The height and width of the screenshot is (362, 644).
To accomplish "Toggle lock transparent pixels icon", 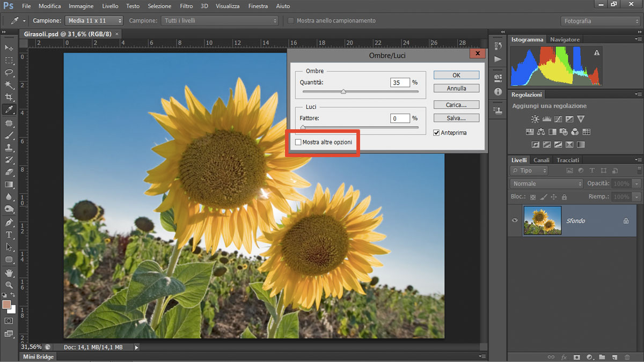I will point(533,197).
